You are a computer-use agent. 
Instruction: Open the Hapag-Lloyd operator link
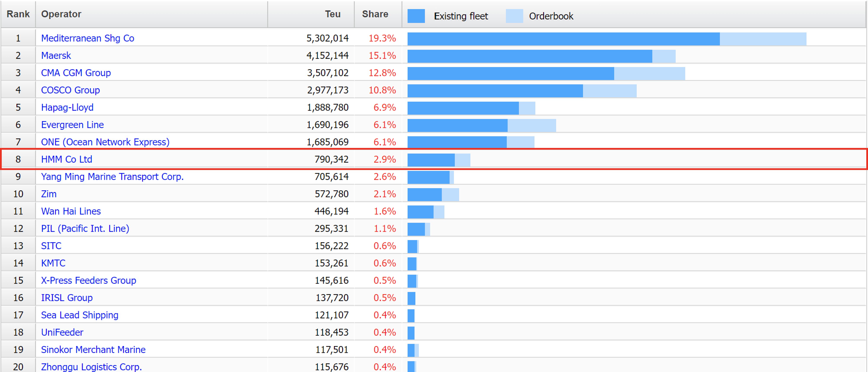click(67, 108)
